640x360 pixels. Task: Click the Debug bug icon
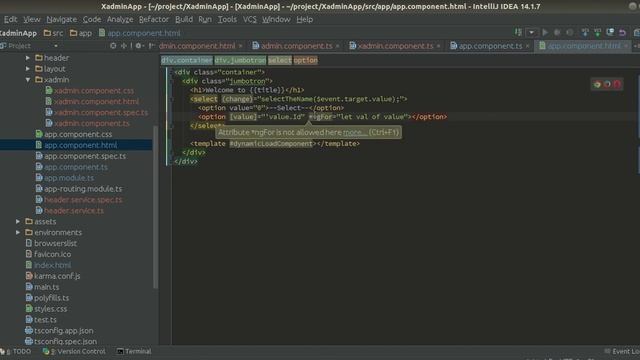[557, 32]
